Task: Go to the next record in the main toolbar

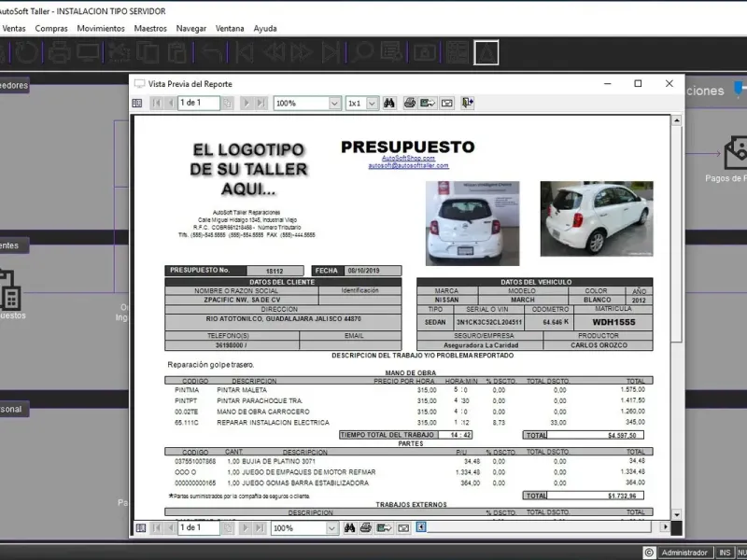Action: click(x=301, y=52)
